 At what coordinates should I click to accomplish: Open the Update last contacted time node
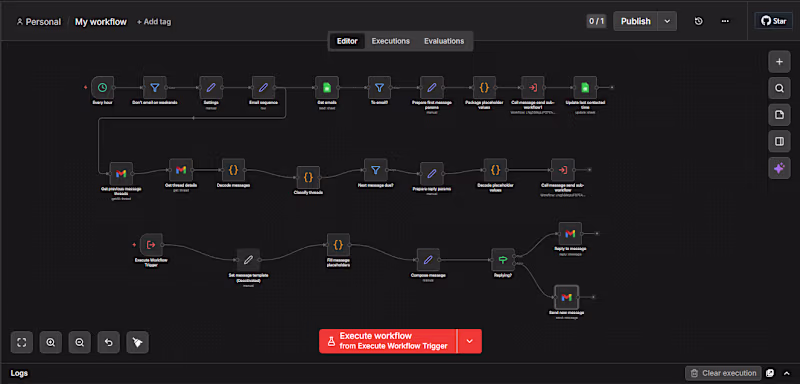pos(585,88)
